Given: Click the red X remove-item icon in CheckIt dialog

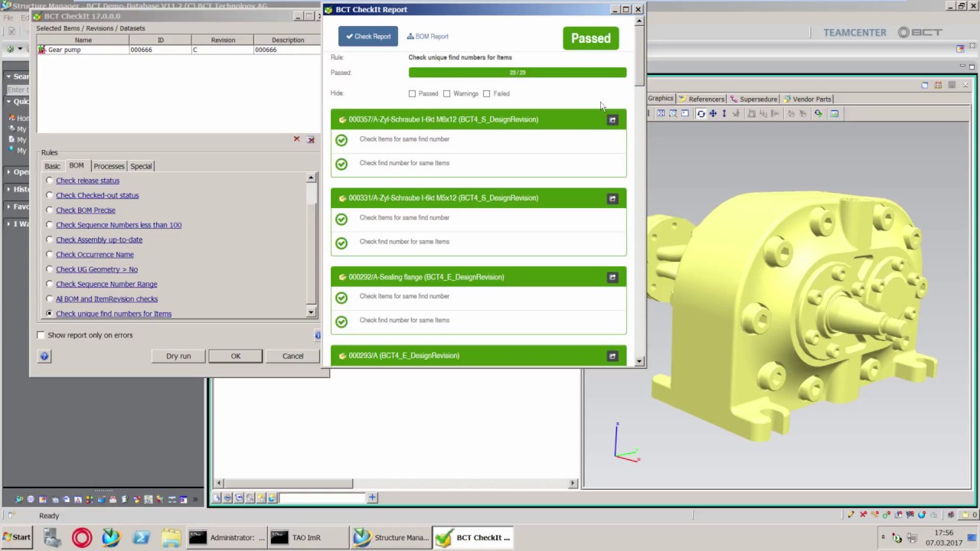Looking at the screenshot, I should (x=297, y=139).
